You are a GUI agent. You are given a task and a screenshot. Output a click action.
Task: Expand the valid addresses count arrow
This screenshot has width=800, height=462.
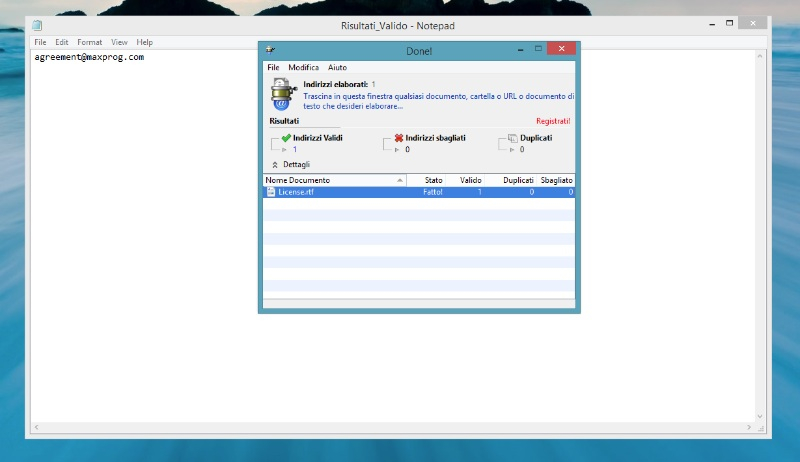(x=286, y=150)
